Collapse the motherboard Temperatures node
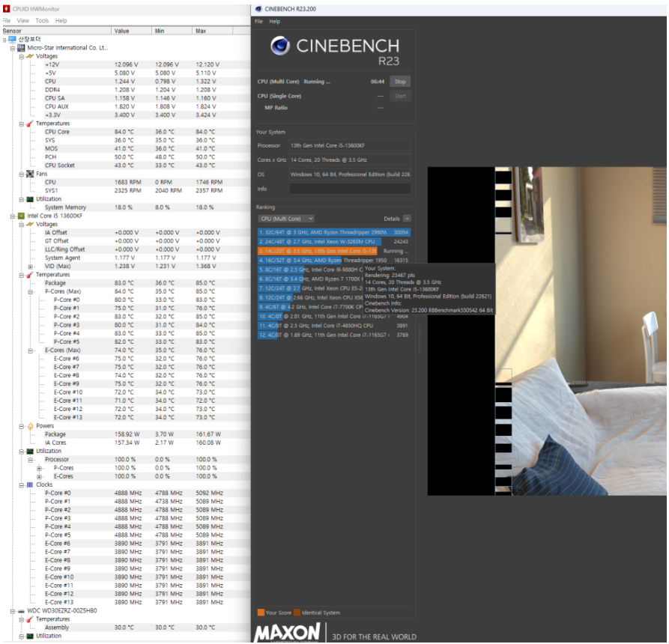Image resolution: width=669 pixels, height=644 pixels. (x=21, y=124)
